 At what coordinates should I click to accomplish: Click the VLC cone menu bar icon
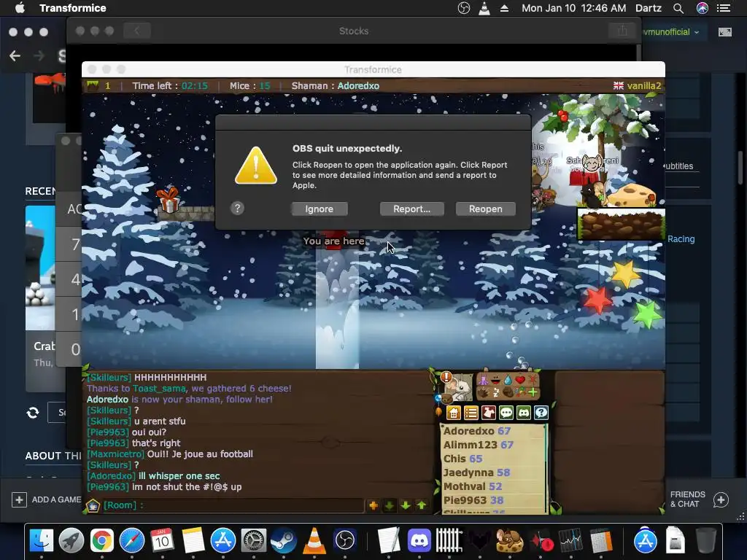coord(484,8)
